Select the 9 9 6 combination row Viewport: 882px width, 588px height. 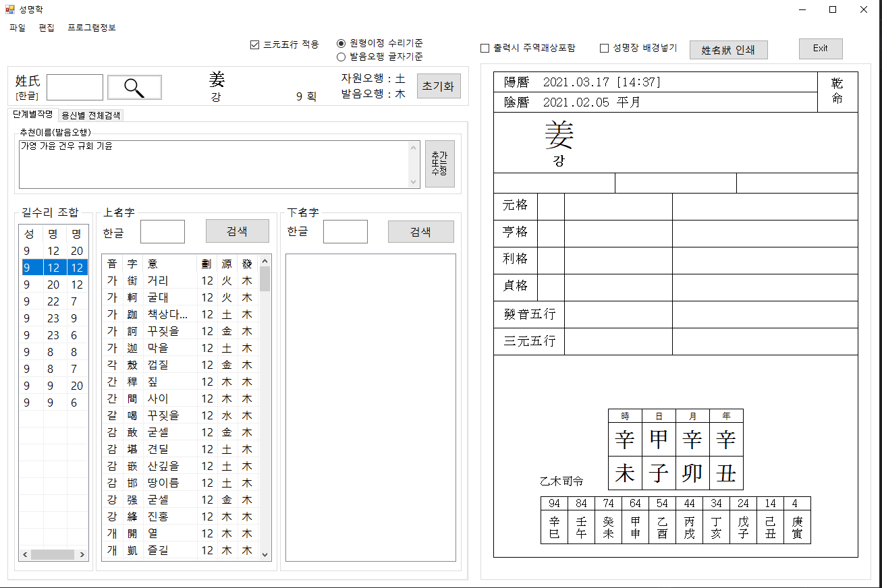[x=54, y=403]
